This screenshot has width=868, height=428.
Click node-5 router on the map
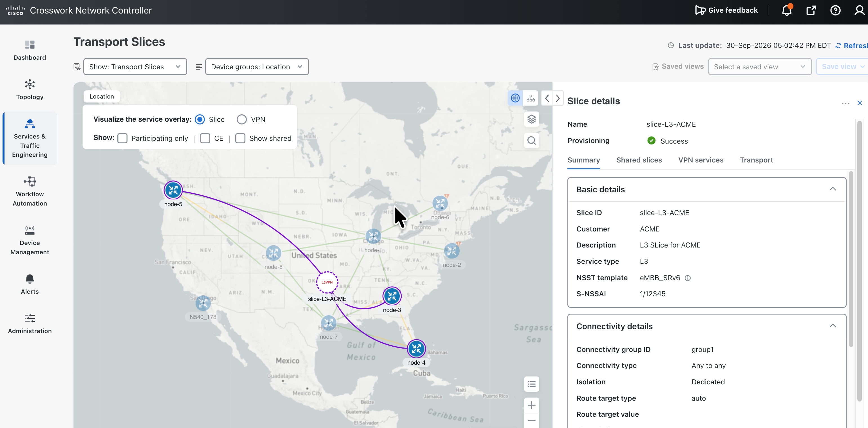click(173, 190)
